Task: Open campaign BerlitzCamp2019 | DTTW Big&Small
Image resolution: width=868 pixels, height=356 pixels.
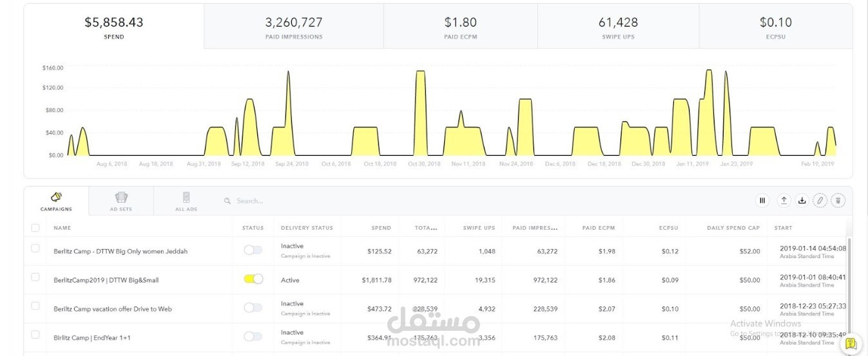Action: [x=106, y=280]
